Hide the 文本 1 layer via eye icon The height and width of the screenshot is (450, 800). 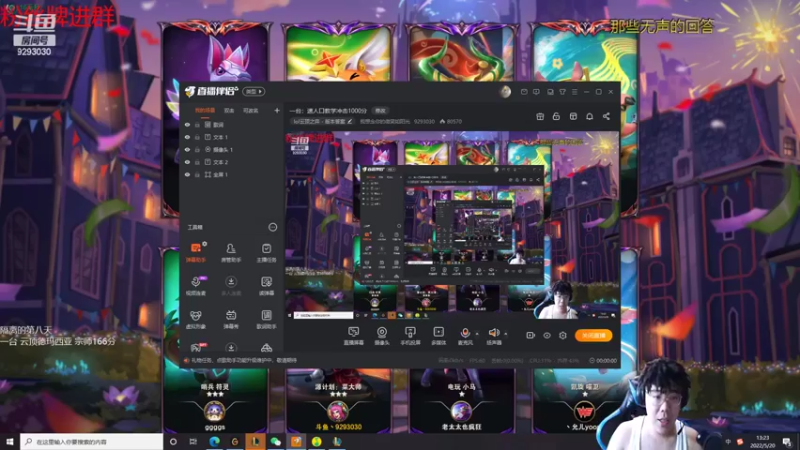click(x=187, y=137)
